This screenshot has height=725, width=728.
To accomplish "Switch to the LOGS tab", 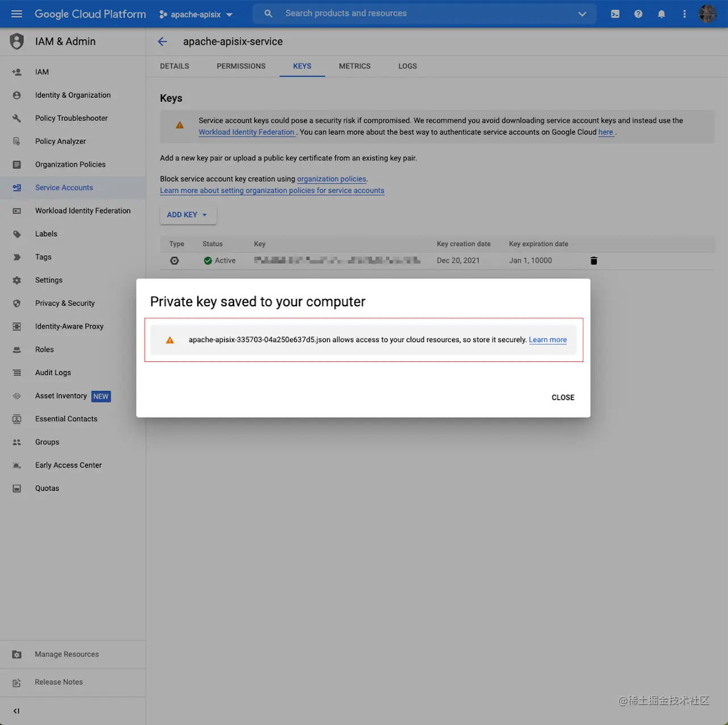I will (407, 66).
